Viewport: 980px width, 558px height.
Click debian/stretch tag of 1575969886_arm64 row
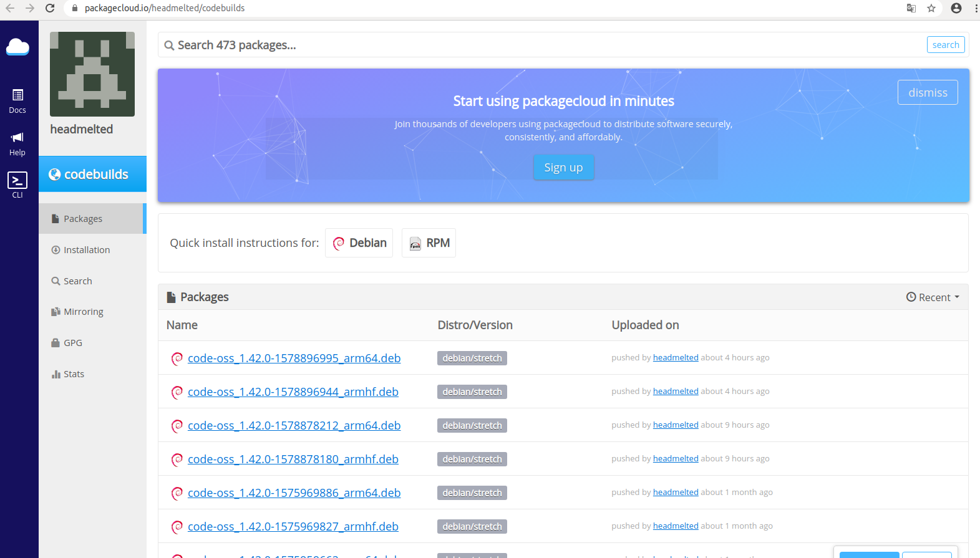(472, 493)
